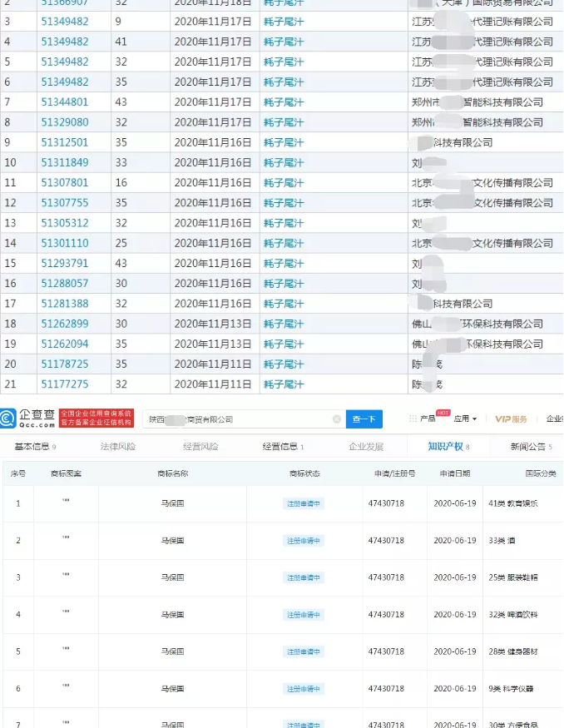The height and width of the screenshot is (728, 564).
Task: Click the Qichacha logo icon
Action: [x=7, y=418]
